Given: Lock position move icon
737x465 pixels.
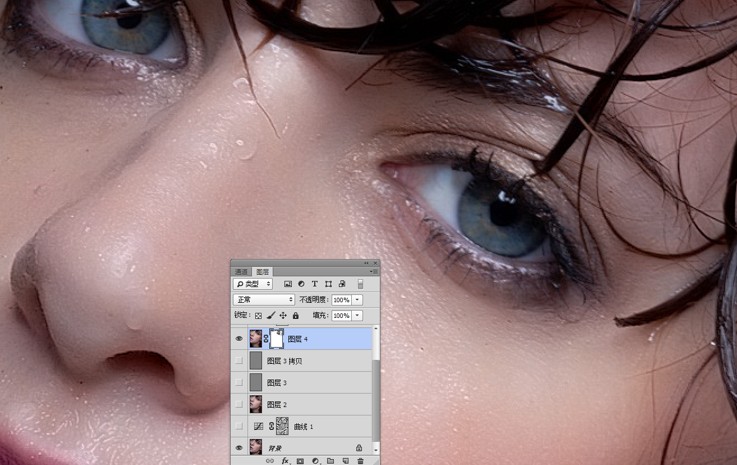Looking at the screenshot, I should pyautogui.click(x=283, y=315).
